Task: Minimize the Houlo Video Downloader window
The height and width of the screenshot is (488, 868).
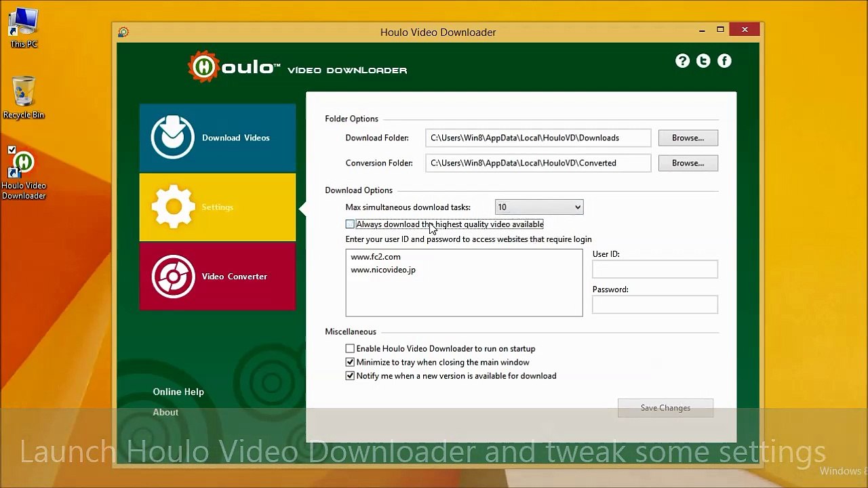Action: pos(703,30)
